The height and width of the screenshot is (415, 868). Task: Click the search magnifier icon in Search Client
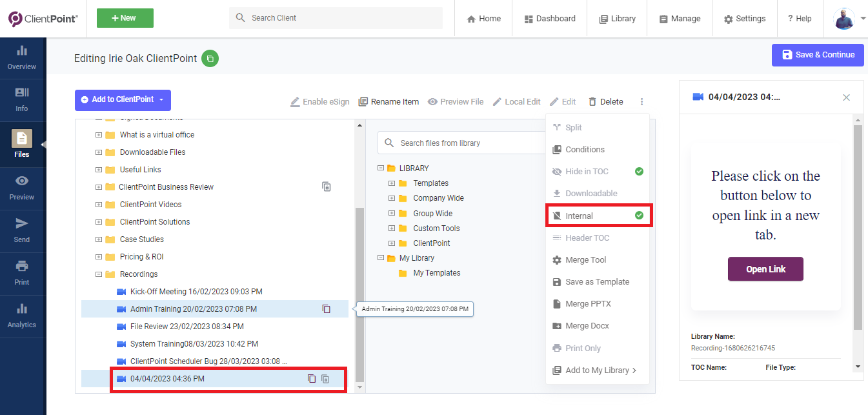click(241, 18)
